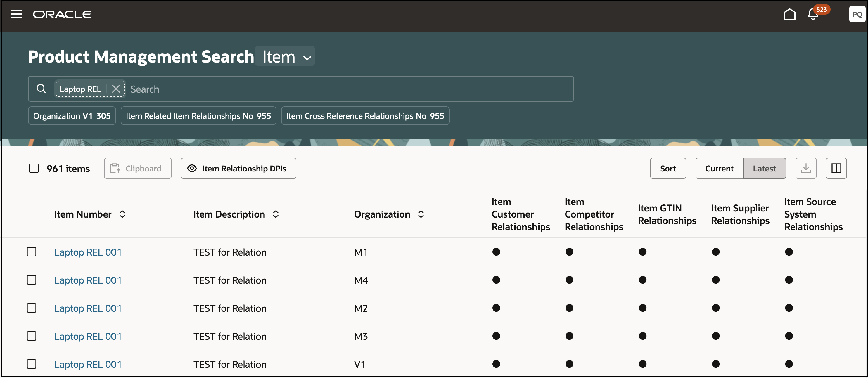Image resolution: width=868 pixels, height=378 pixels.
Task: Select all 961 items checkbox
Action: pyautogui.click(x=34, y=169)
